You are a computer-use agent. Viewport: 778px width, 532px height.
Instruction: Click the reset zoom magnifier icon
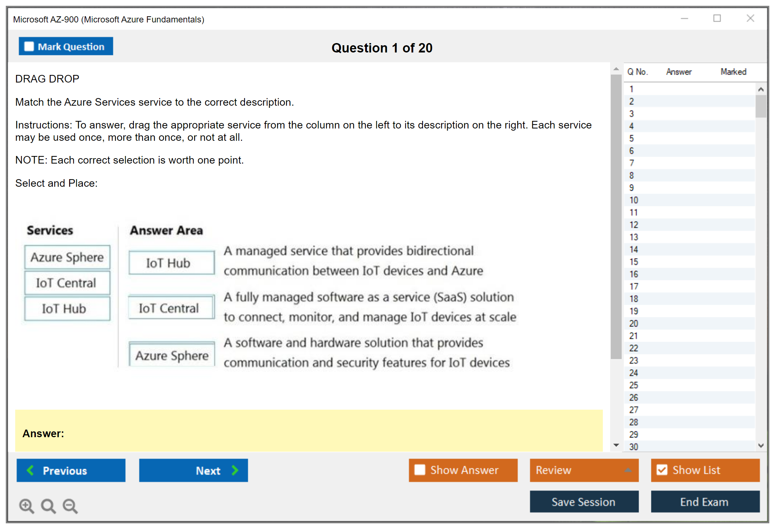[x=48, y=506]
